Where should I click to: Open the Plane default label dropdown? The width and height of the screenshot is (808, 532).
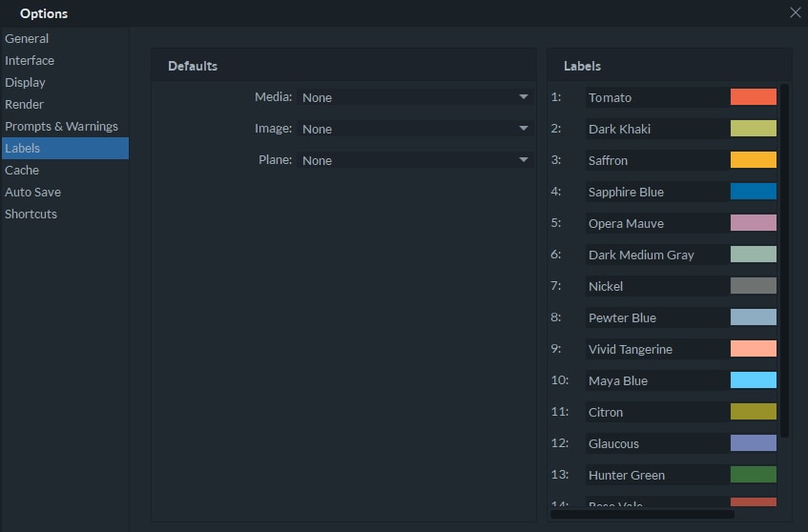(415, 160)
